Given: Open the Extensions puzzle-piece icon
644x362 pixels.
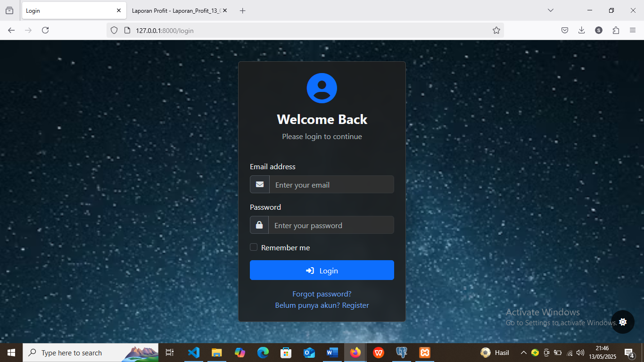Looking at the screenshot, I should pyautogui.click(x=615, y=30).
